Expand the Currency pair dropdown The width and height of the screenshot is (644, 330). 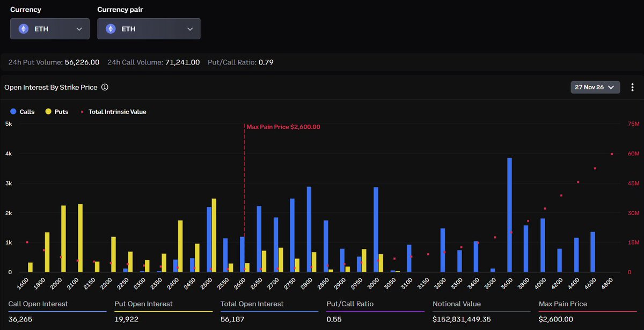[149, 29]
